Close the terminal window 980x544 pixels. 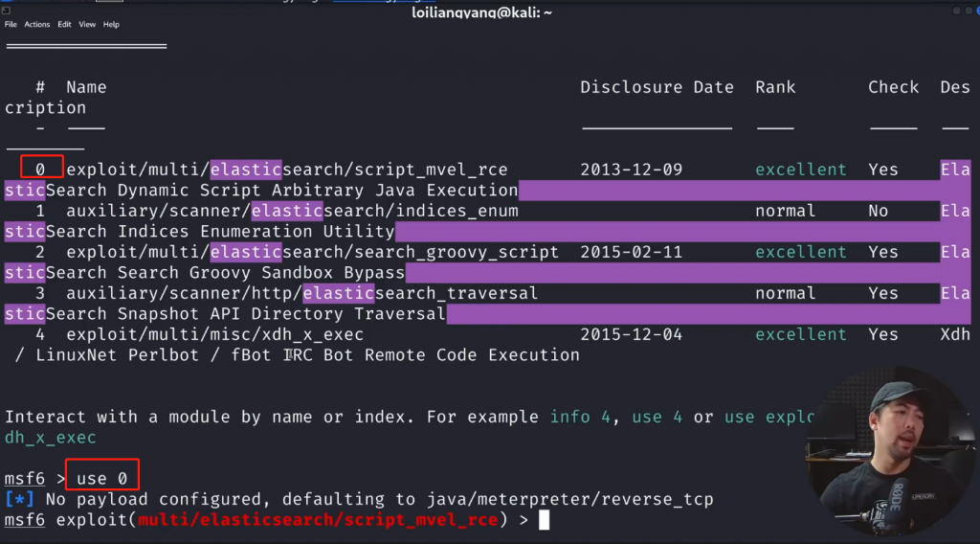point(969,11)
